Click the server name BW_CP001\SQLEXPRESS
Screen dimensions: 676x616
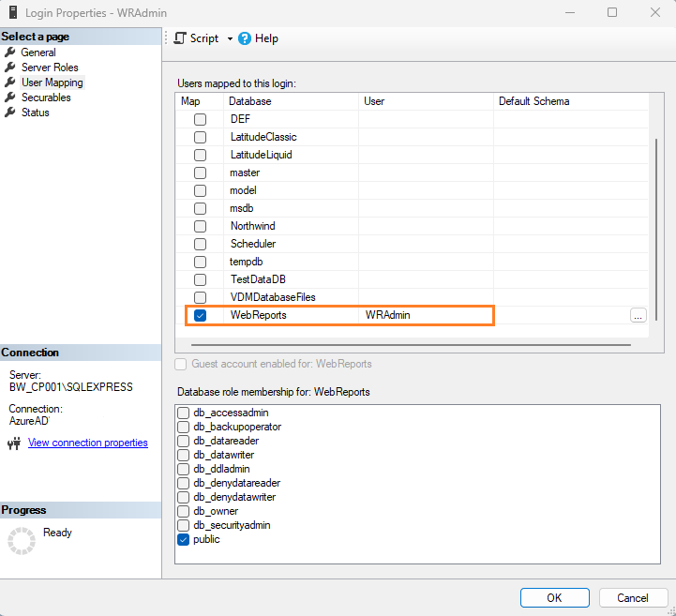point(71,387)
